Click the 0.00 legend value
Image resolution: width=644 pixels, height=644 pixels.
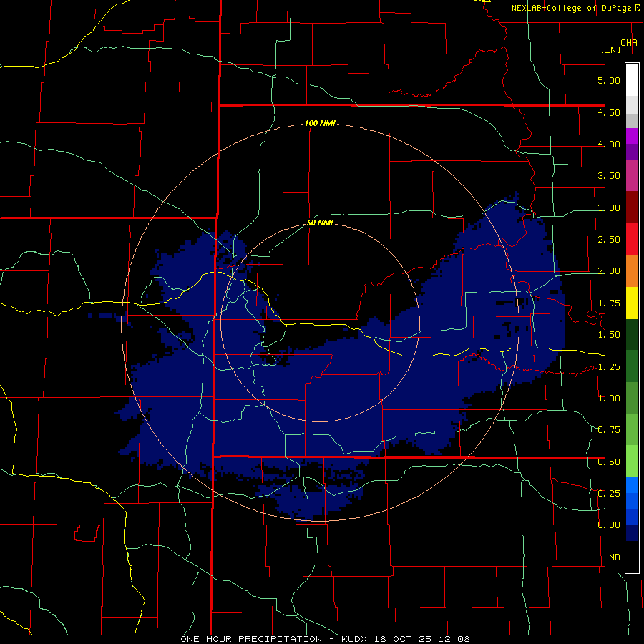609,525
